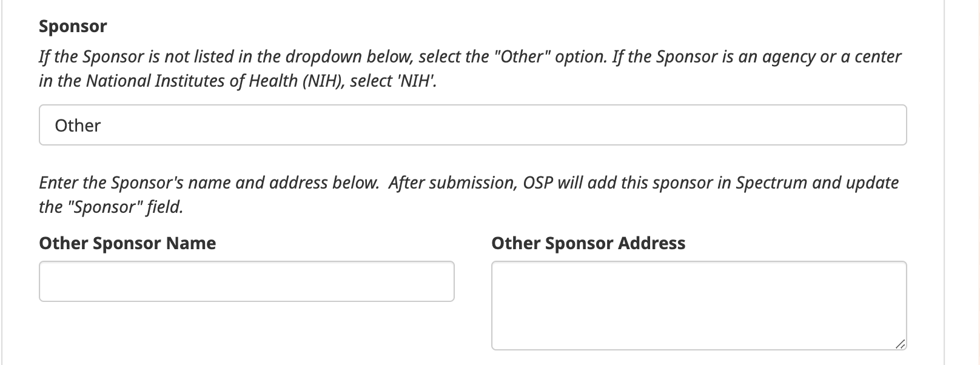Focus the Other Sponsor Address text area
980x365 pixels.
pos(699,305)
